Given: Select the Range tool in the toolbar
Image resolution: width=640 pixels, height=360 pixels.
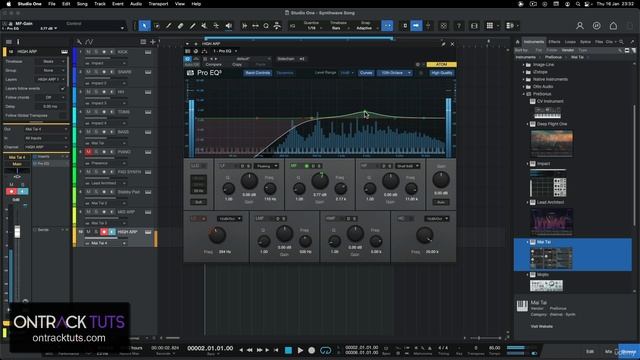Looking at the screenshot, I should click(x=157, y=26).
